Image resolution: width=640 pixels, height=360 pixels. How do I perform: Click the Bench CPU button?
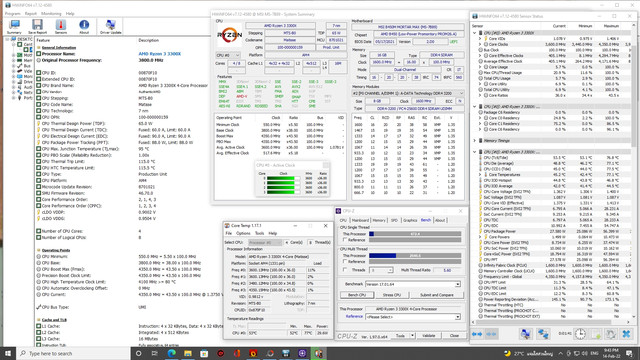(x=357, y=295)
